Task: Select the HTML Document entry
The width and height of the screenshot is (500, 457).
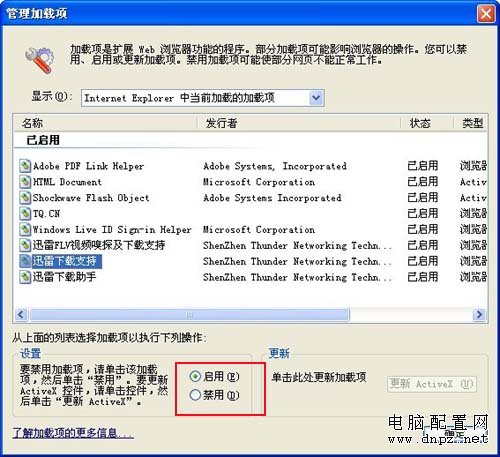Action: [67, 182]
